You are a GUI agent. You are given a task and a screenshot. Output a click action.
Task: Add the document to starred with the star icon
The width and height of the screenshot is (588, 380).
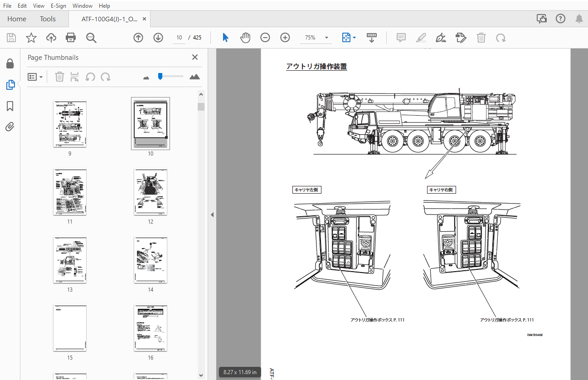pyautogui.click(x=31, y=38)
